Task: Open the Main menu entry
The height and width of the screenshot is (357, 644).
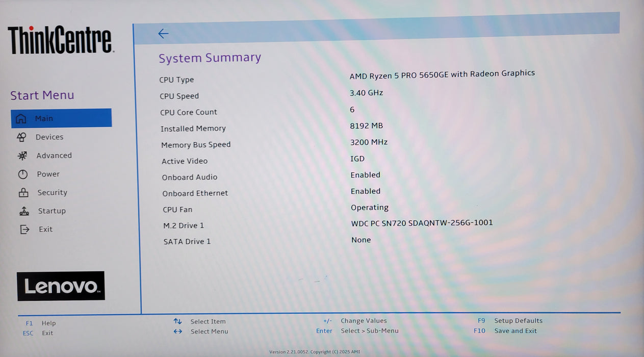Action: click(x=61, y=118)
